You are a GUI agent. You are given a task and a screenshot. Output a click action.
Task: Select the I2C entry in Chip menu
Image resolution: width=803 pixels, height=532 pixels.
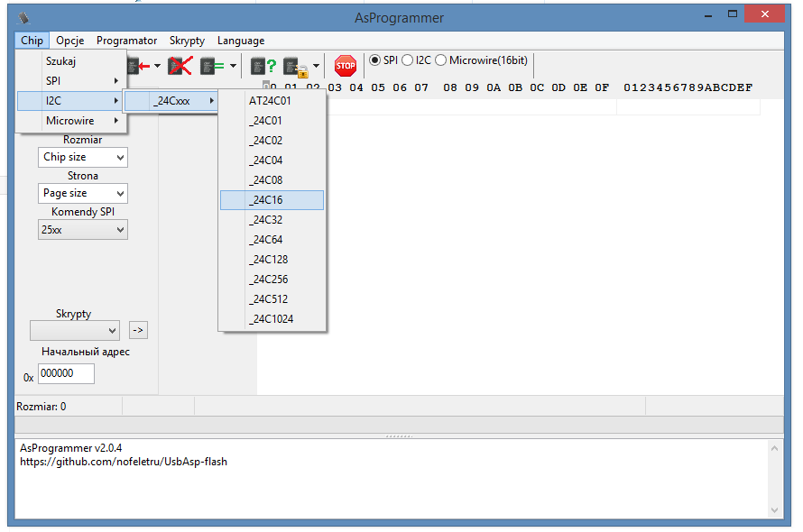click(69, 101)
